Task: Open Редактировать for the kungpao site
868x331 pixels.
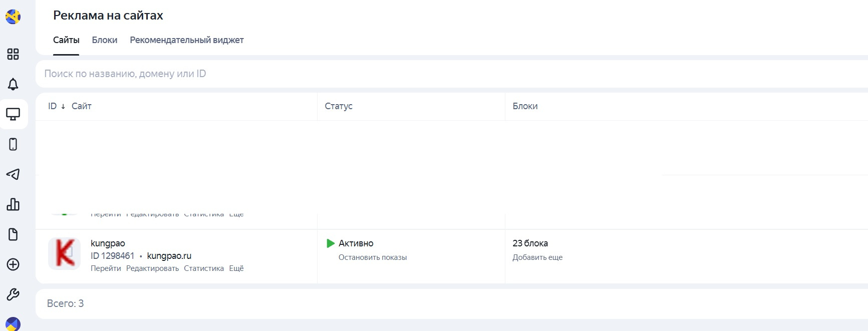Action: click(x=152, y=268)
